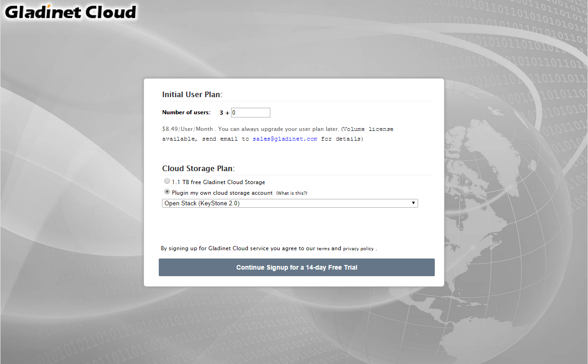This screenshot has width=588, height=364.
Task: Open the 'What is this?' help link
Action: click(x=292, y=193)
